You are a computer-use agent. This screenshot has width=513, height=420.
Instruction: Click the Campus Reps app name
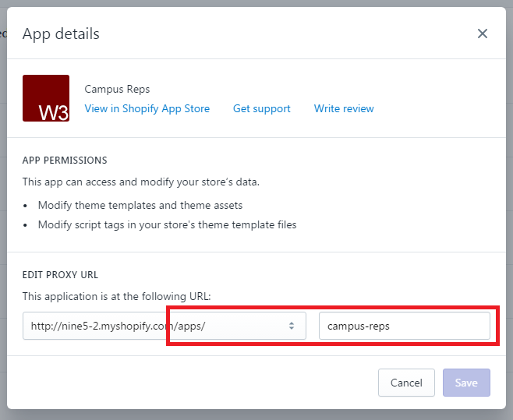coord(117,90)
